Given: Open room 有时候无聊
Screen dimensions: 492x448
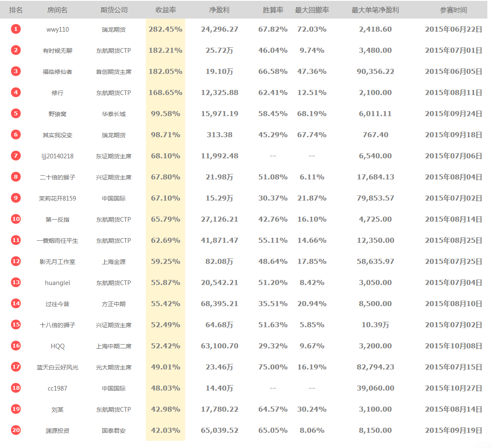Looking at the screenshot, I should [57, 51].
